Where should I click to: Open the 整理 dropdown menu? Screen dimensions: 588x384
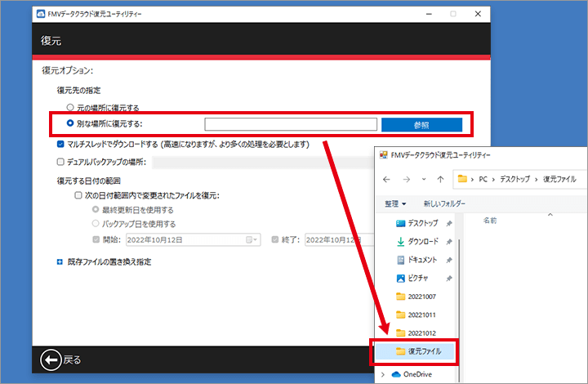click(x=394, y=203)
